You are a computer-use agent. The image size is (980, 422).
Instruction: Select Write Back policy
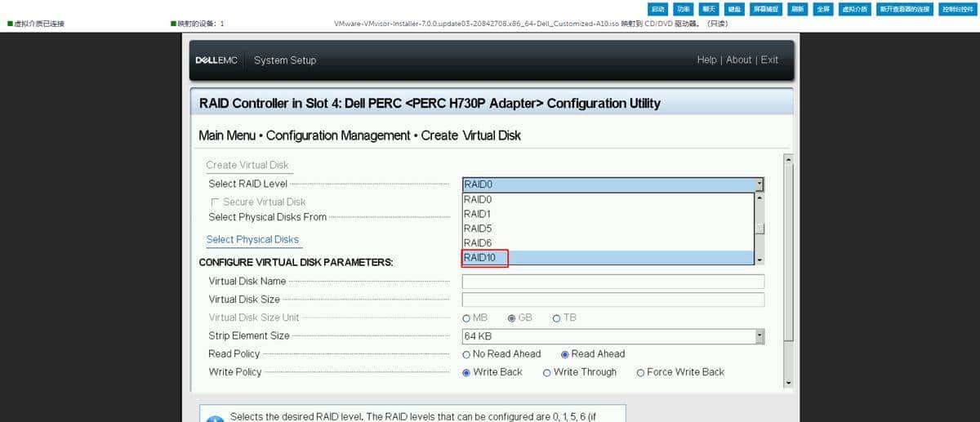[x=466, y=372]
